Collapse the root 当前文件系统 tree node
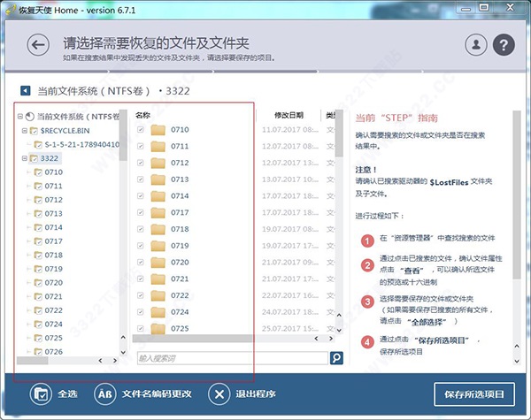This screenshot has height=420, width=531. [19, 116]
